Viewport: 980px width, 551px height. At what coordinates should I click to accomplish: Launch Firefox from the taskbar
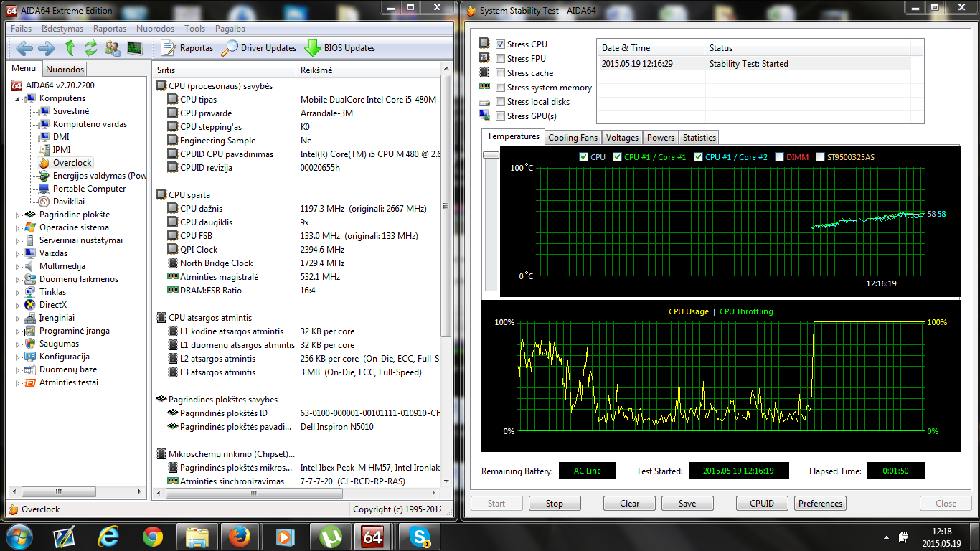pos(238,536)
